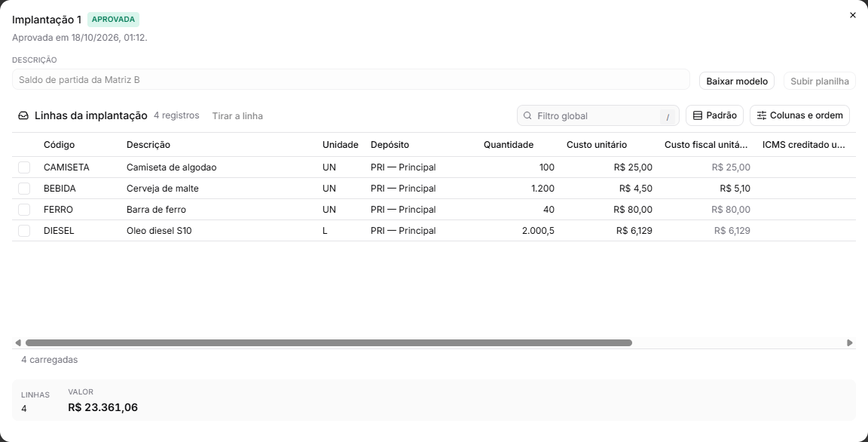Sort by the Código column header
Image resolution: width=868 pixels, height=442 pixels.
pos(60,145)
